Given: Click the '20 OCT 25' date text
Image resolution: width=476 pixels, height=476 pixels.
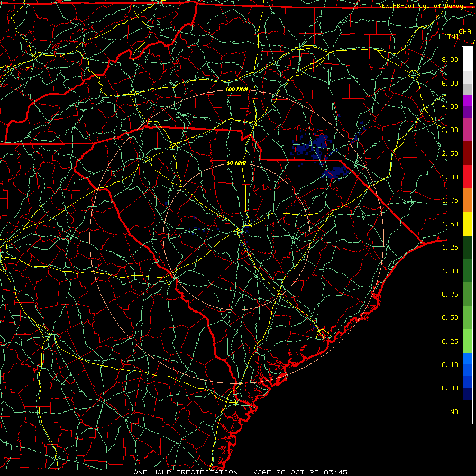Looking at the screenshot, I should 298,472.
